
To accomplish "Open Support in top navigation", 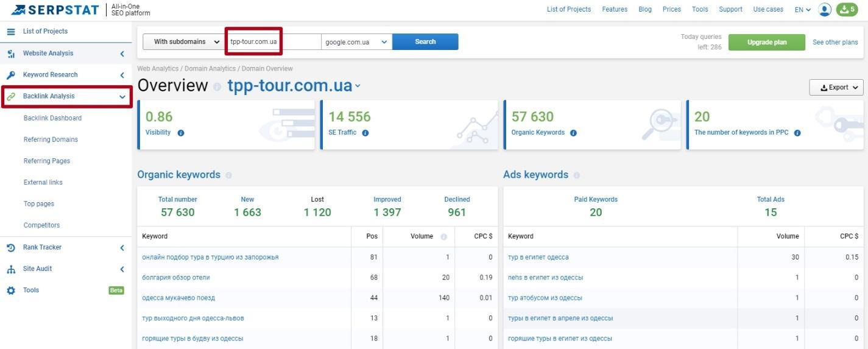I will pos(730,9).
